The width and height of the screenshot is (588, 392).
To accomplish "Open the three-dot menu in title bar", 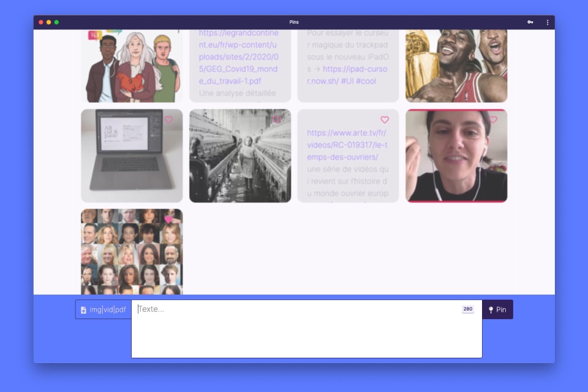I will 548,22.
